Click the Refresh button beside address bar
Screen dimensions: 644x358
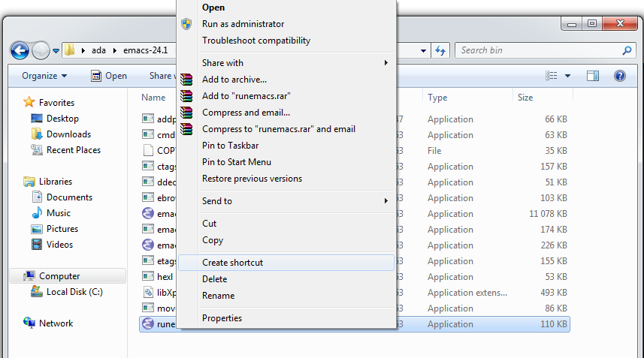(440, 50)
